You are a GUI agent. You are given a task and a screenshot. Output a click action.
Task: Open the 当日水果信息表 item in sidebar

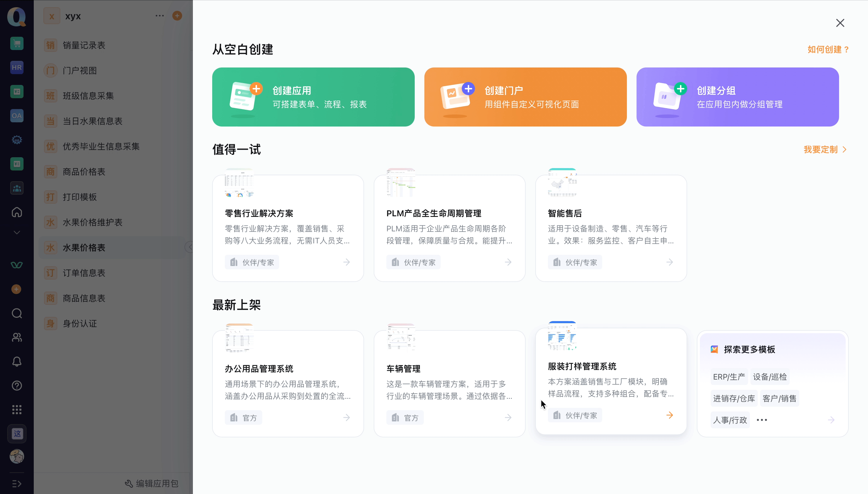coord(112,121)
